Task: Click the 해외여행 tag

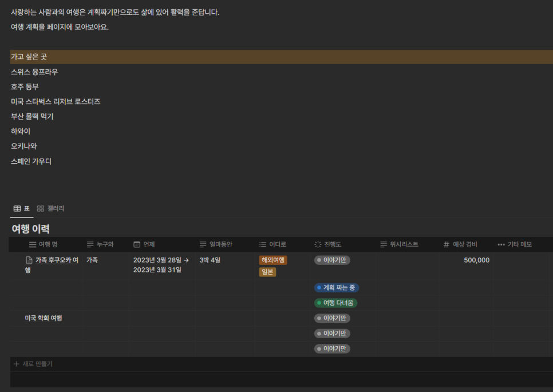Action: (273, 260)
